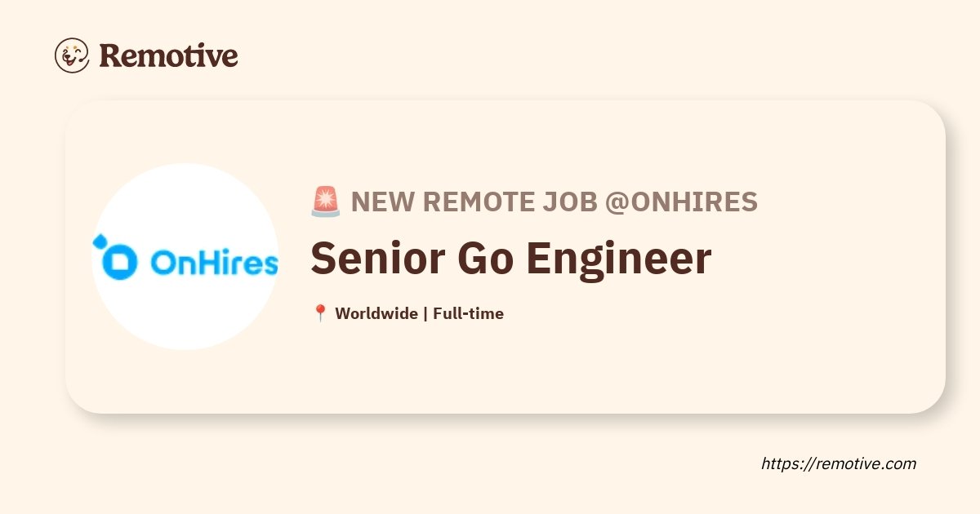Click the Remotive mascot logo icon

coord(72,55)
